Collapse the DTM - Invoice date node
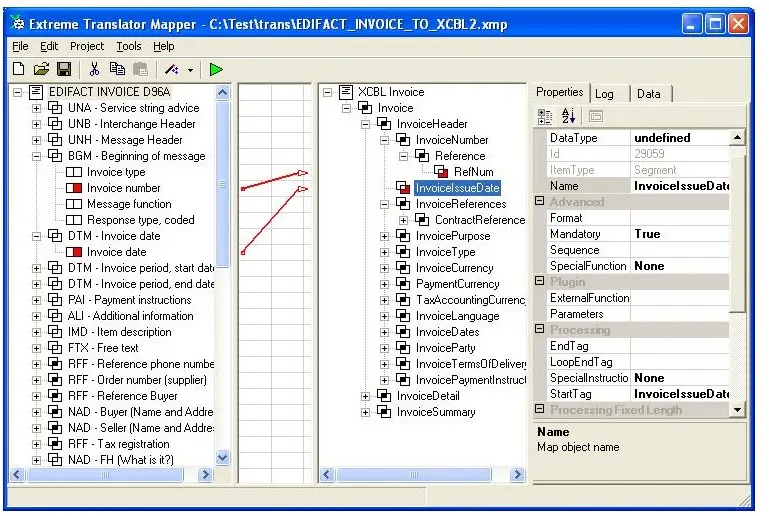 click(x=36, y=236)
